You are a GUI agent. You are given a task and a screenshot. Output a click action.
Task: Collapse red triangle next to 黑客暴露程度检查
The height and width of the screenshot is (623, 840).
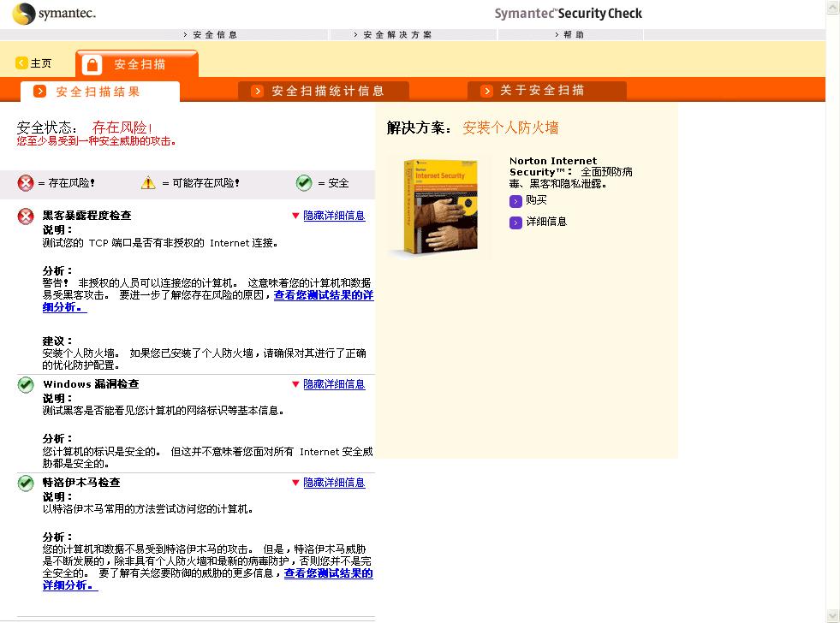coord(295,216)
